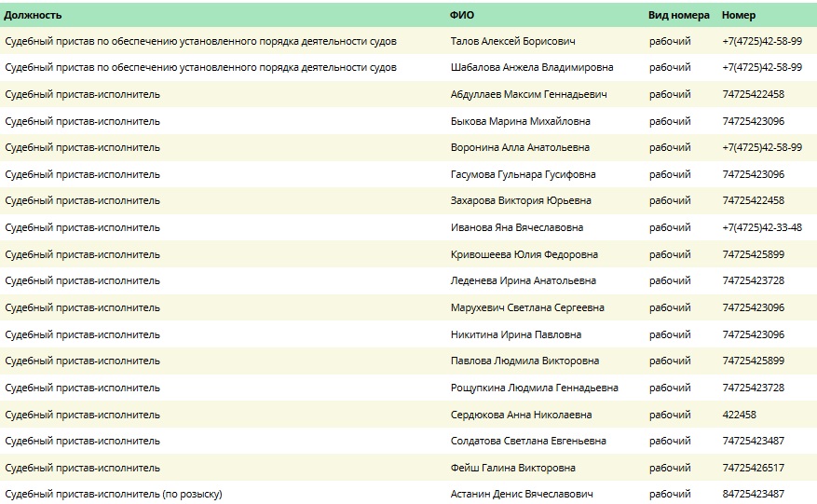Click number 74725425899 in Кривошеева's row
817x504 pixels.
pyautogui.click(x=754, y=255)
